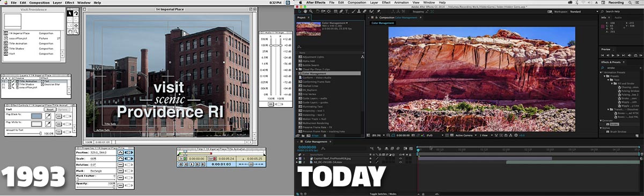Select the Zoom tool in modern After Effects toolbar
The height and width of the screenshot is (196, 644).
[x=311, y=11]
